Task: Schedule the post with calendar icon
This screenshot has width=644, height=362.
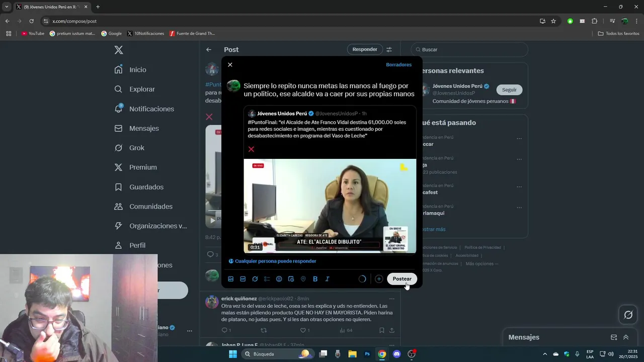Action: click(291, 279)
